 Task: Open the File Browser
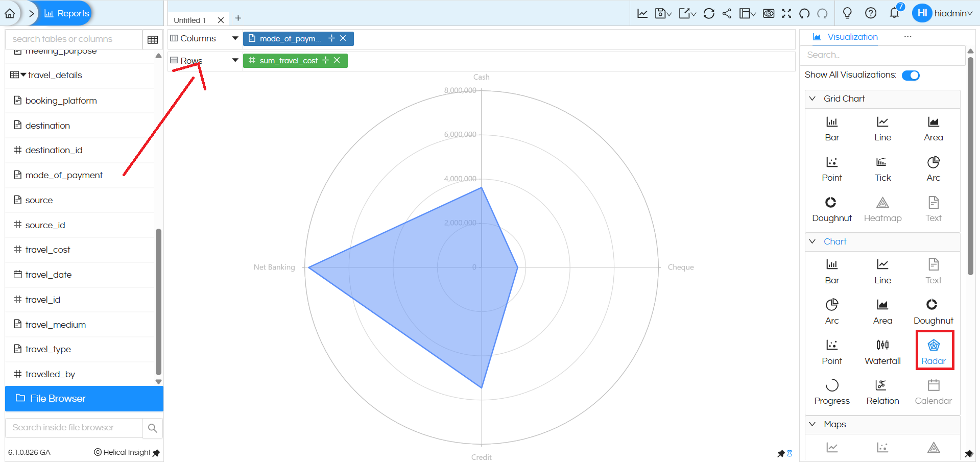[x=58, y=398]
